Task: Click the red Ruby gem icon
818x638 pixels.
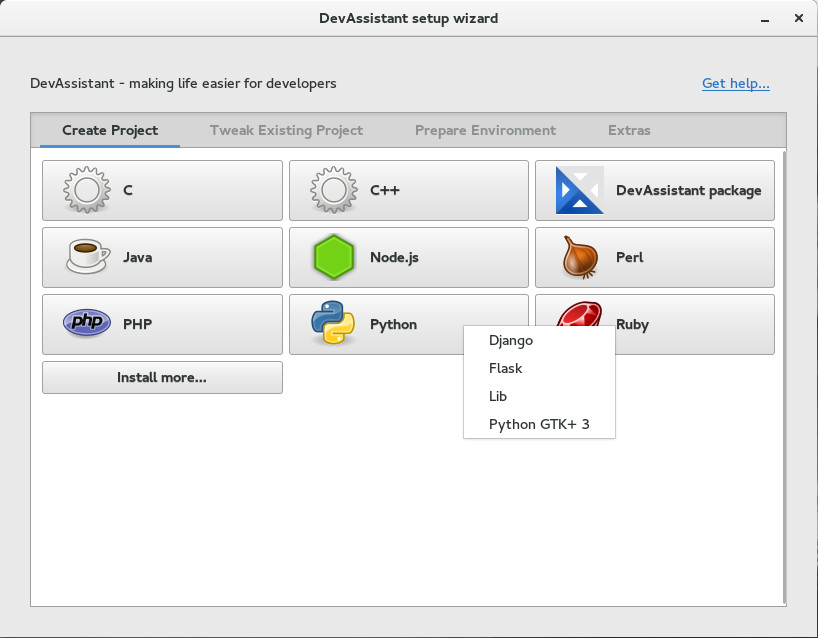Action: (579, 314)
